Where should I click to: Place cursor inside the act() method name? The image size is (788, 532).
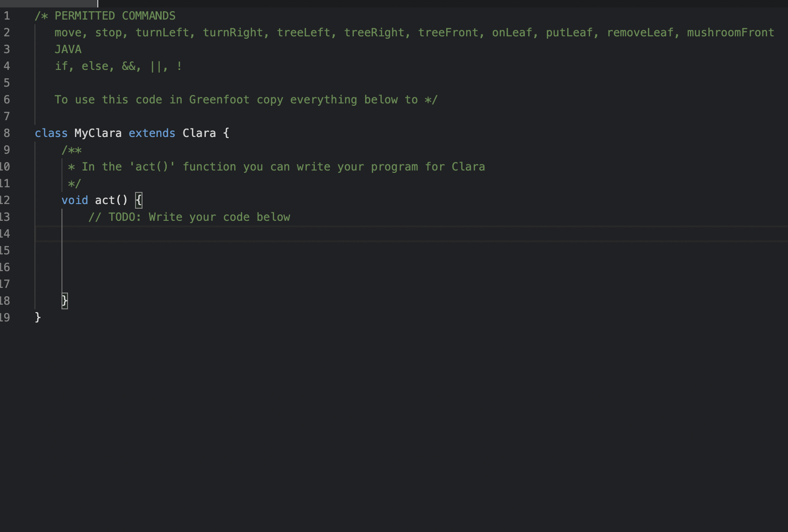(105, 200)
